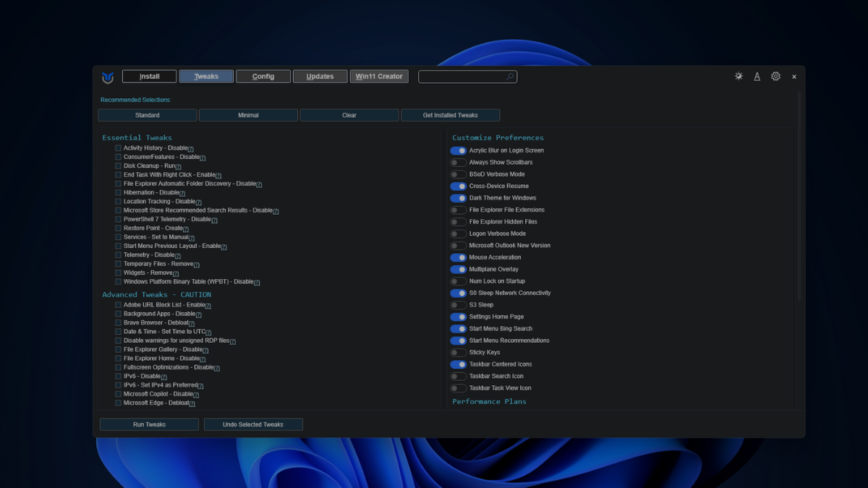
Task: Apply the Minimal recommended selection
Action: click(248, 115)
